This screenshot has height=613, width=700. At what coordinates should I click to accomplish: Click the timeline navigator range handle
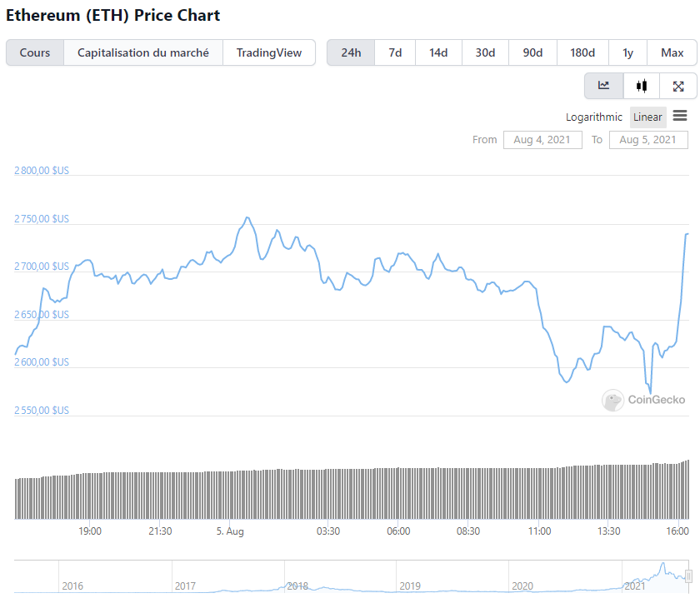click(x=688, y=576)
